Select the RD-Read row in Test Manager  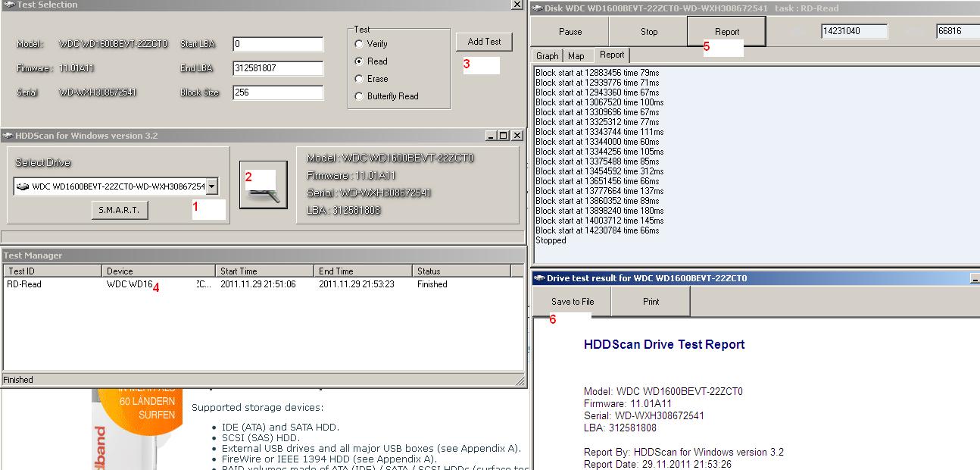(x=263, y=284)
